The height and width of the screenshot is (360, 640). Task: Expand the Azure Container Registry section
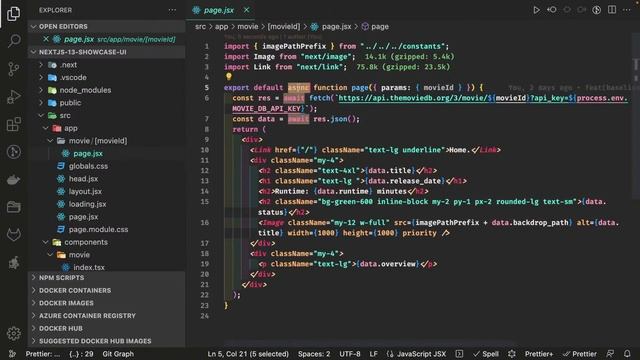tap(107, 316)
